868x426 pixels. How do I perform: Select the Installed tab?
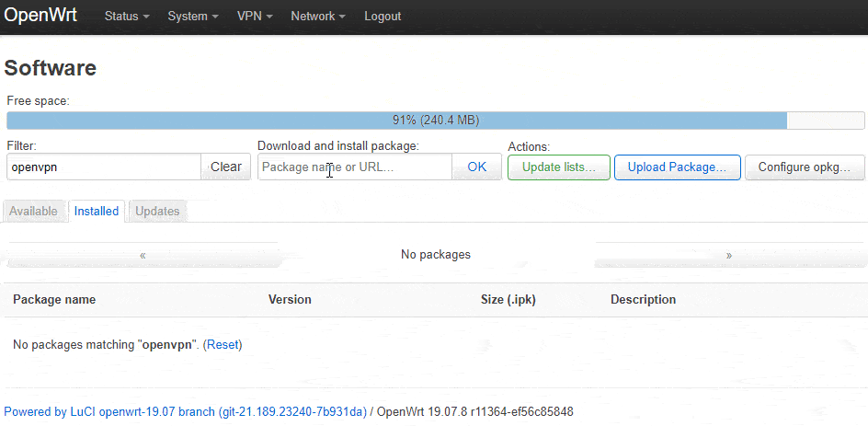coord(97,211)
